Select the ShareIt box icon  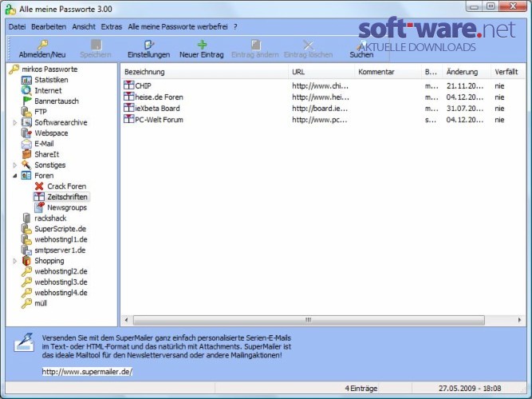(x=26, y=155)
